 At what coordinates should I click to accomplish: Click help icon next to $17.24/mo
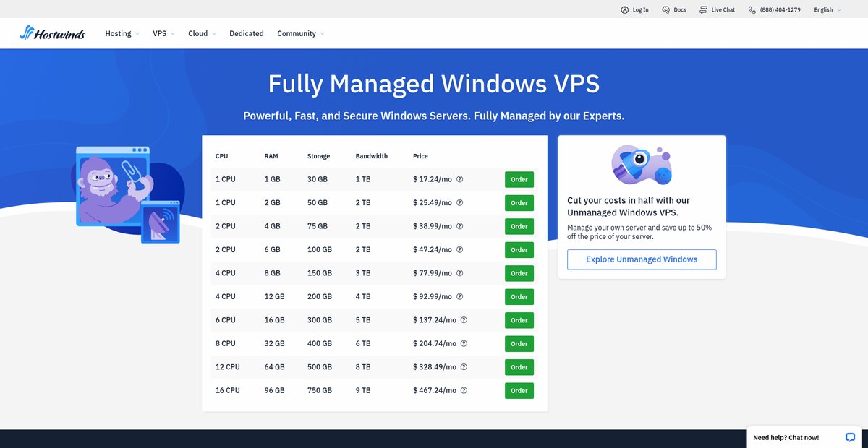coord(459,179)
